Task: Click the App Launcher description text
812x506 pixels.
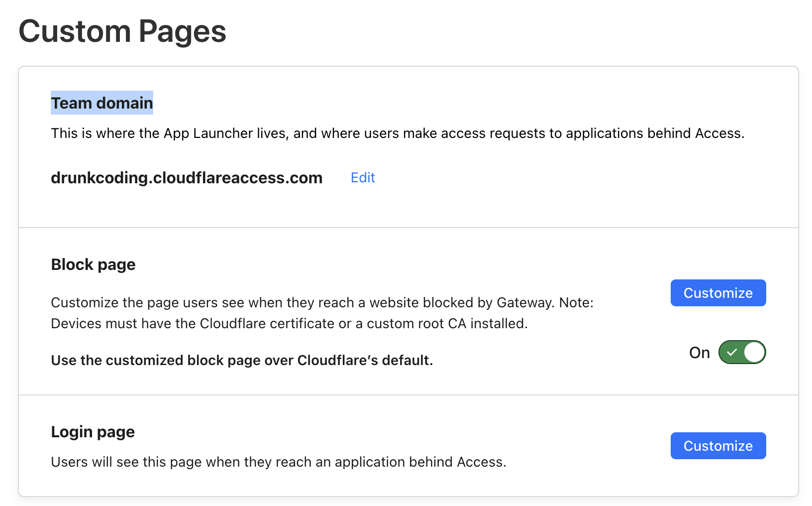Action: point(398,133)
